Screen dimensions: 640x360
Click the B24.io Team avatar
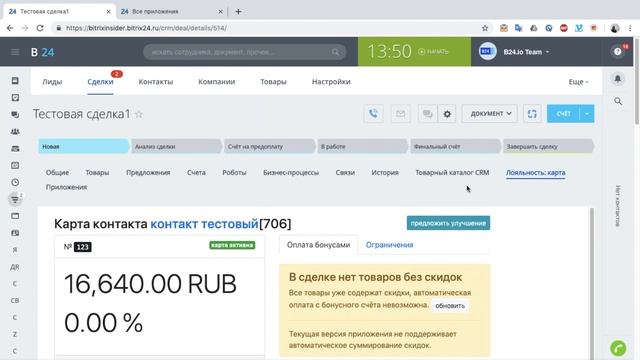click(487, 51)
